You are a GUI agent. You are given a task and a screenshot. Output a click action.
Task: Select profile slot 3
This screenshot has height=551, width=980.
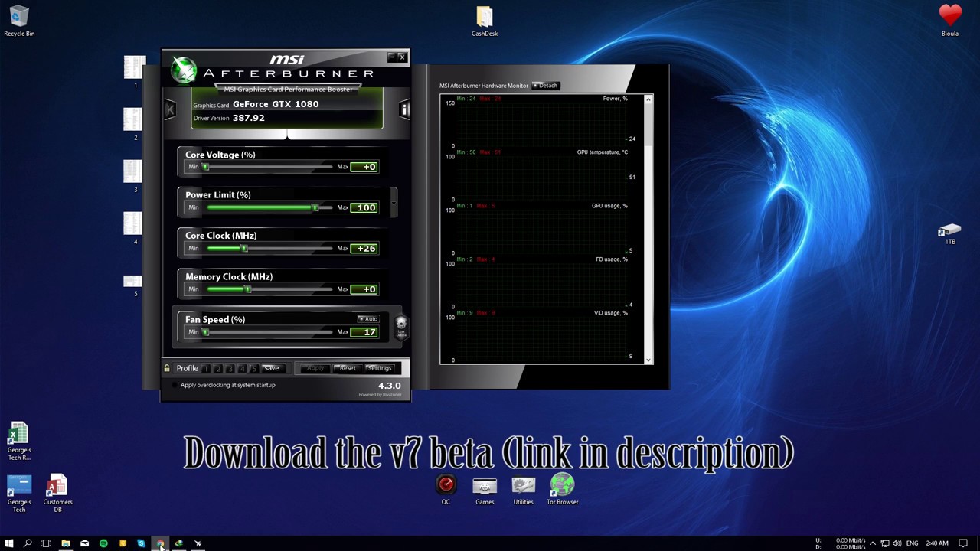click(230, 368)
